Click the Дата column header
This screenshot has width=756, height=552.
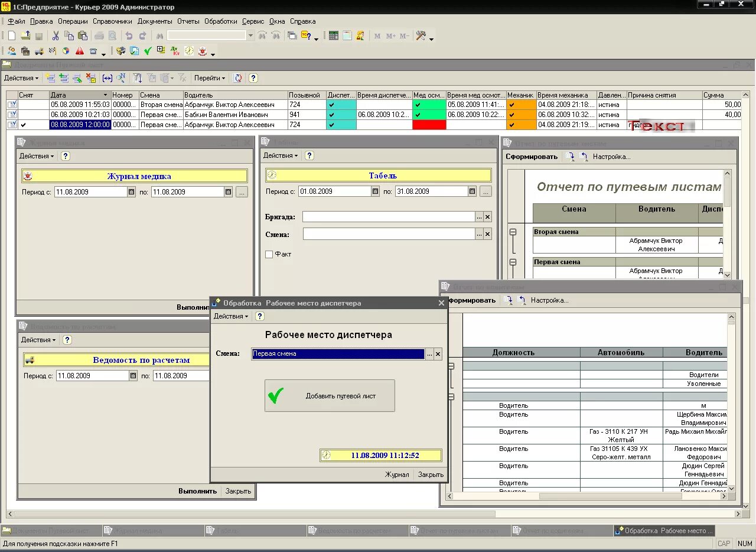coord(80,95)
